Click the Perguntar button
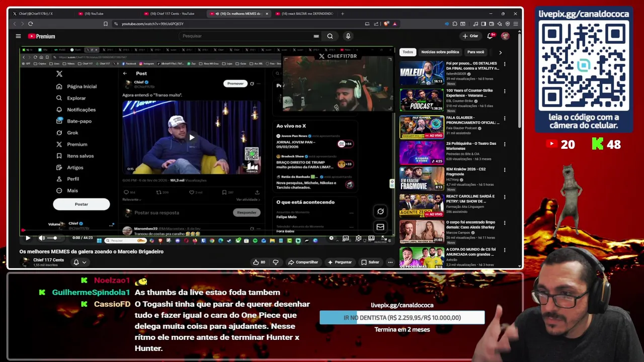644x362 pixels. [x=340, y=262]
